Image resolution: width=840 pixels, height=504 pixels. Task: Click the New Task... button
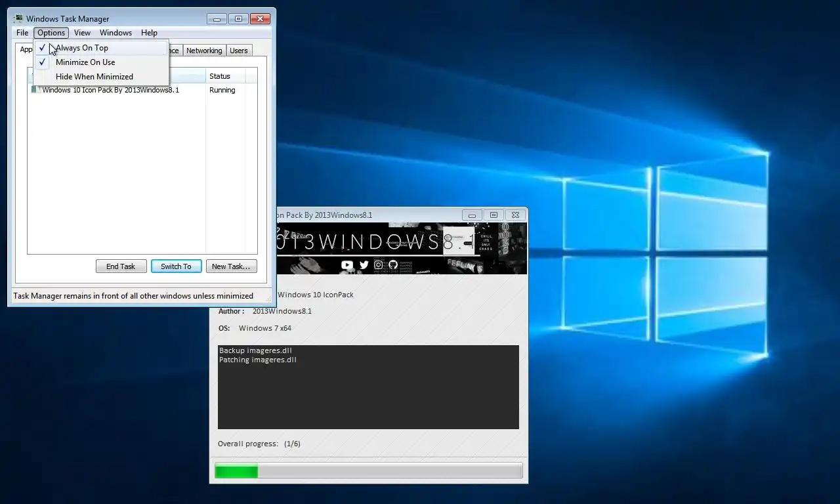coord(231,266)
